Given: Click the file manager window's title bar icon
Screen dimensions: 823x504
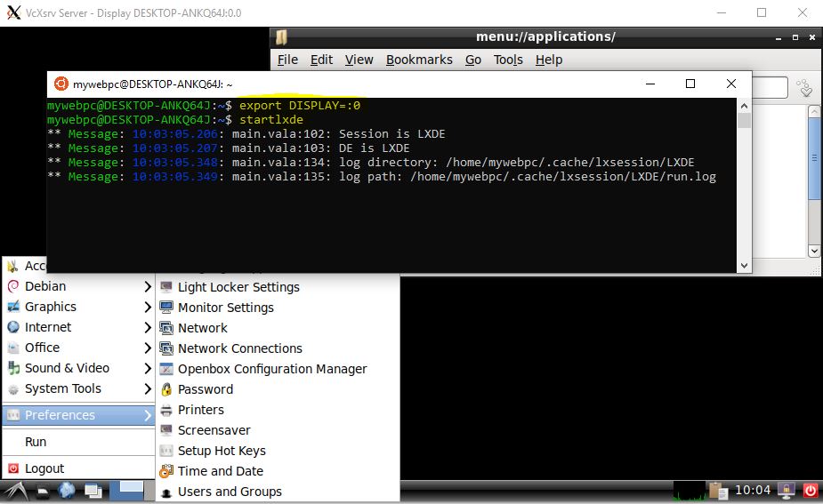Looking at the screenshot, I should click(282, 36).
